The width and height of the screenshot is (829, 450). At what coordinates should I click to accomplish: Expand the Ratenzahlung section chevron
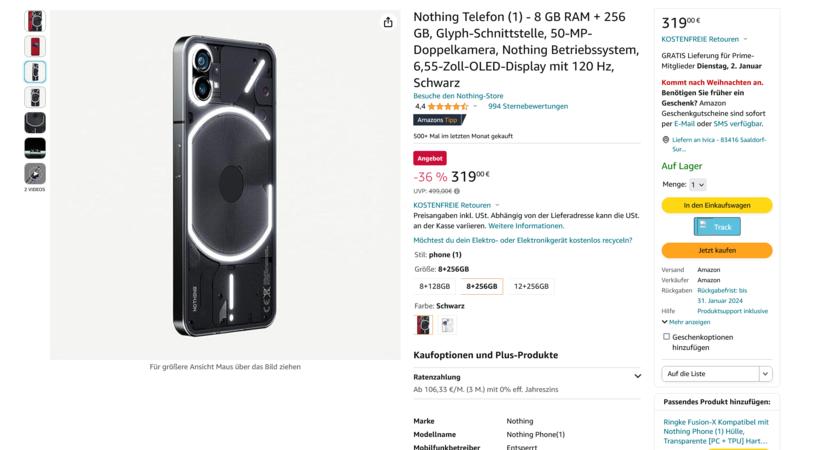pyautogui.click(x=637, y=376)
